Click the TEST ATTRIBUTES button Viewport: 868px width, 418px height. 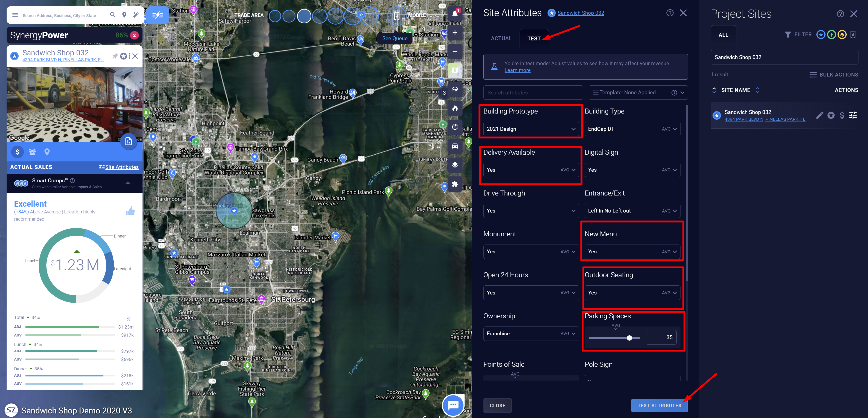click(x=659, y=406)
